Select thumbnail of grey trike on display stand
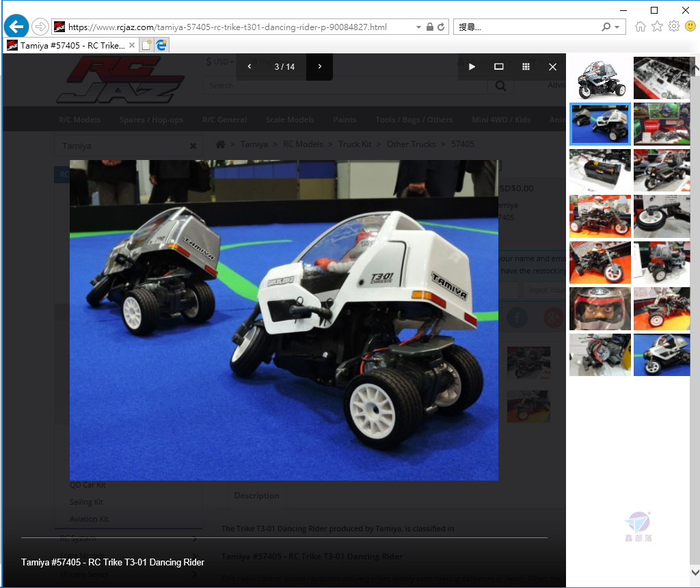 [x=662, y=170]
